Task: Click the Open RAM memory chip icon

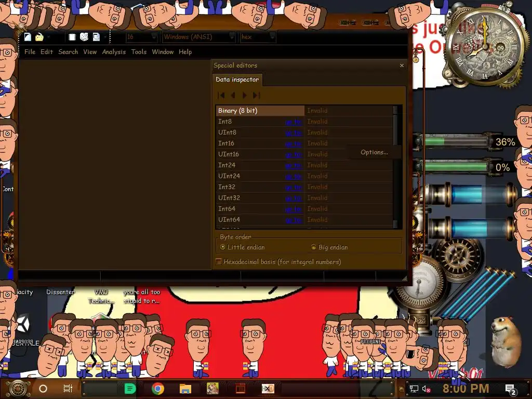Action: pyautogui.click(x=72, y=37)
